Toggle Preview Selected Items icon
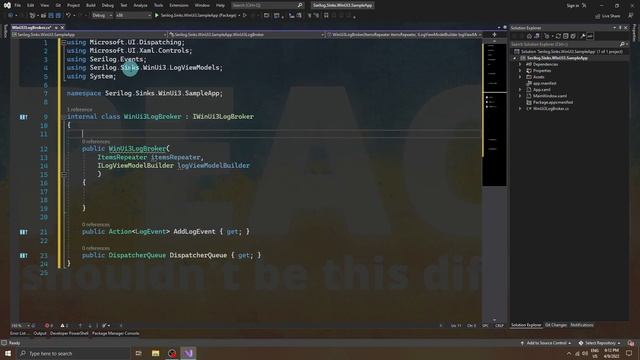This screenshot has height=360, width=640. [x=590, y=36]
